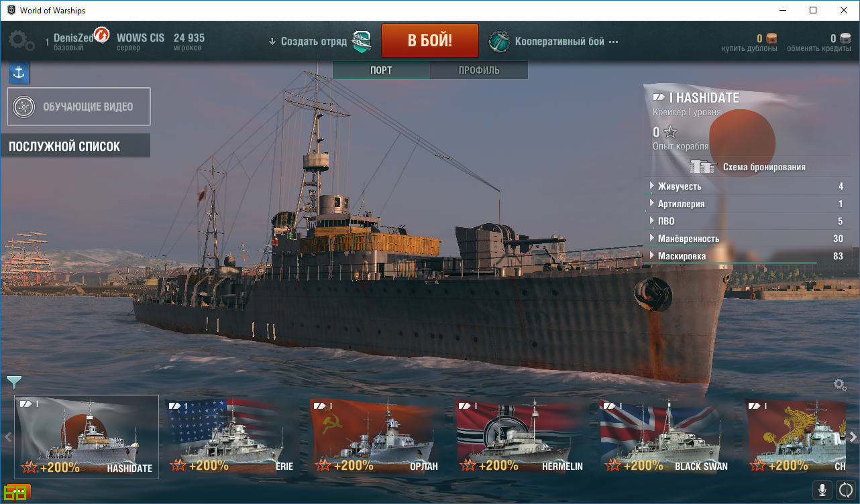Click the credits coin stack icon
Screen dimensions: 860x504
845,38
